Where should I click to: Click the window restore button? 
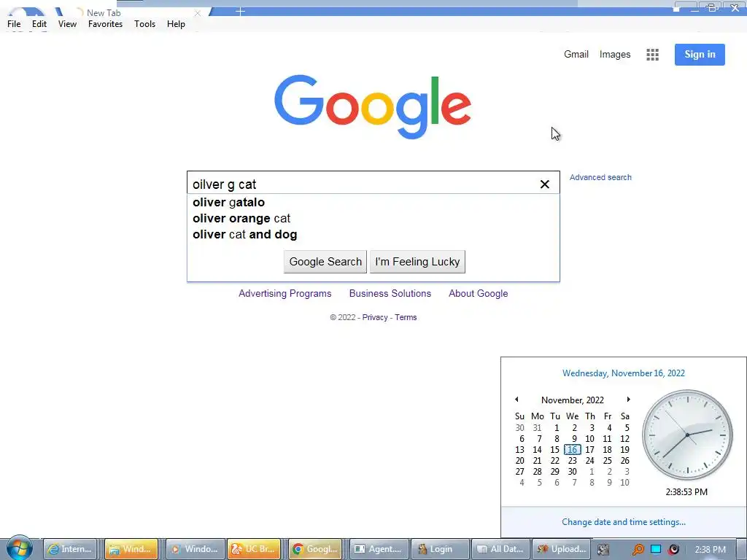713,7
